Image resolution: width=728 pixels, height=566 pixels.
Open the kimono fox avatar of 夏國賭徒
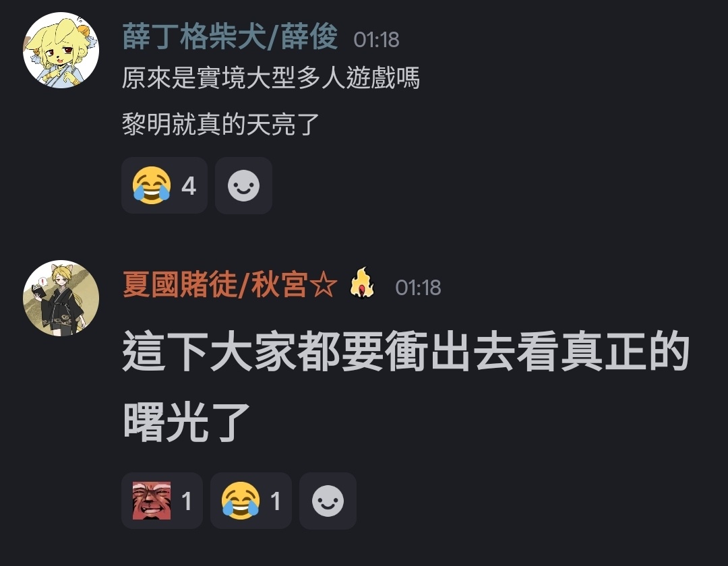tap(61, 298)
